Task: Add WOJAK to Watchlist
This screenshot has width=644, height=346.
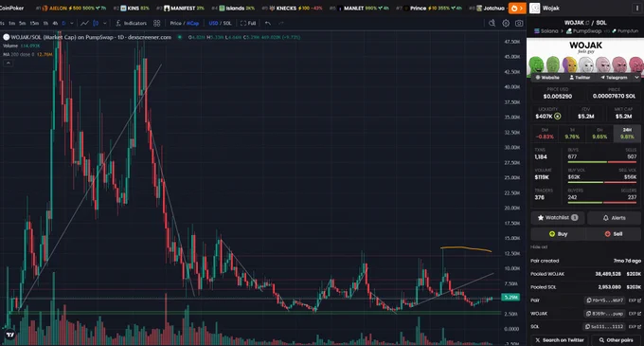Action: pos(557,218)
